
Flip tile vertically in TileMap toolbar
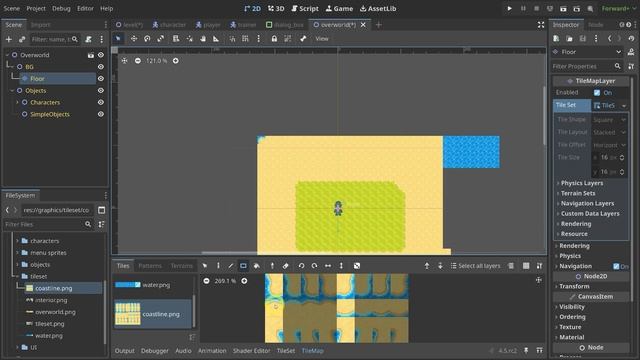(341, 266)
